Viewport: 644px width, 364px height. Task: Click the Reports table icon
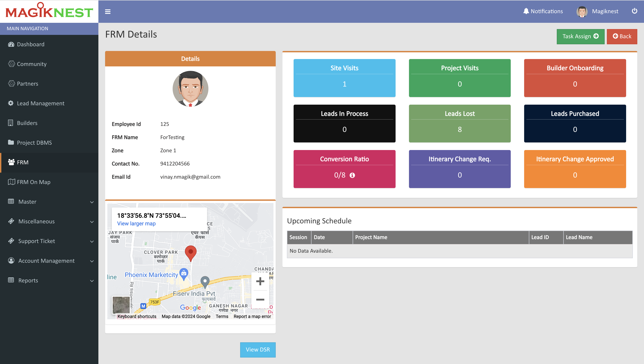pyautogui.click(x=11, y=280)
